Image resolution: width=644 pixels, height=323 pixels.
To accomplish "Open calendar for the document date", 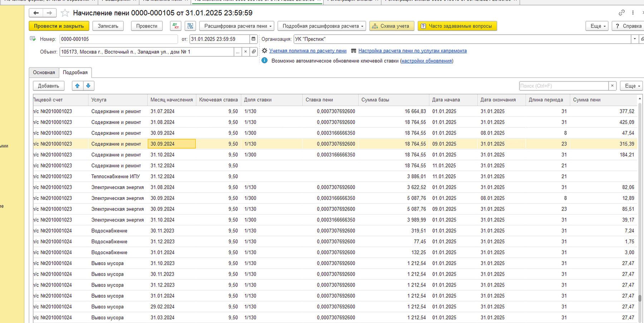I will pyautogui.click(x=253, y=39).
